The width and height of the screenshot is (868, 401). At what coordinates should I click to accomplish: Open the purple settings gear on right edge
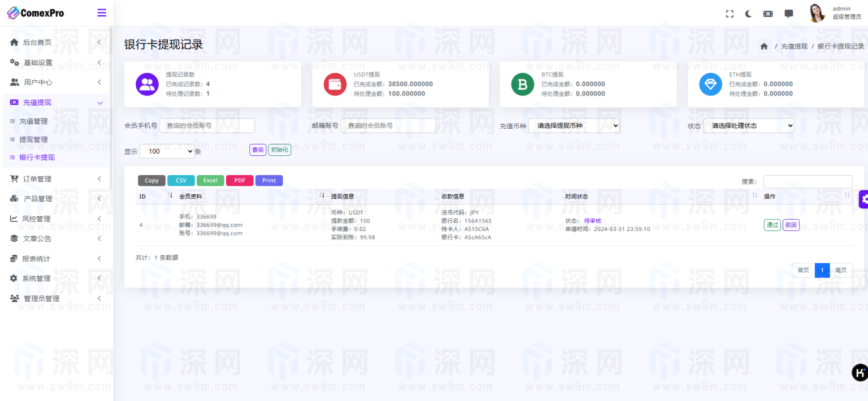coord(863,199)
